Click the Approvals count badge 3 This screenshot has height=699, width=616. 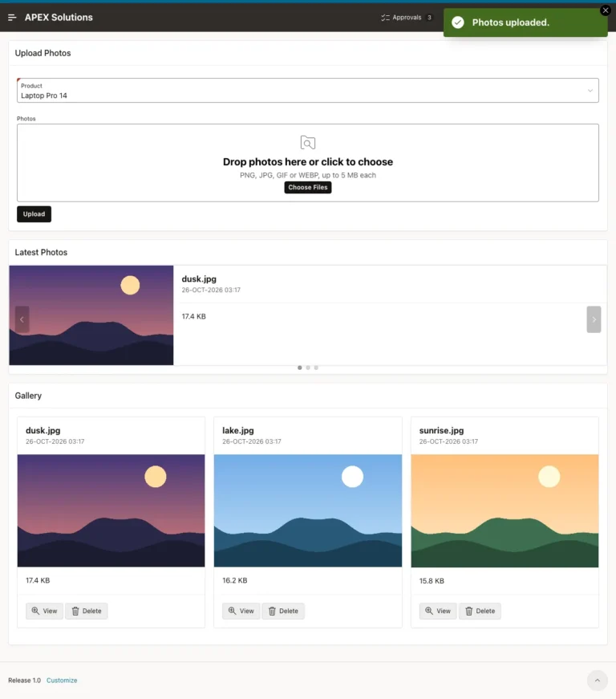pos(429,18)
